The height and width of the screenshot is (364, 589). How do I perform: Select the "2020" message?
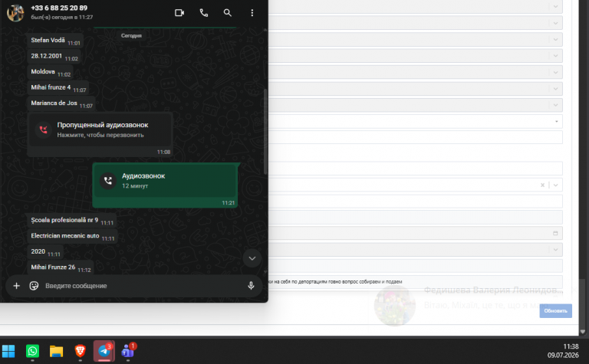45,252
